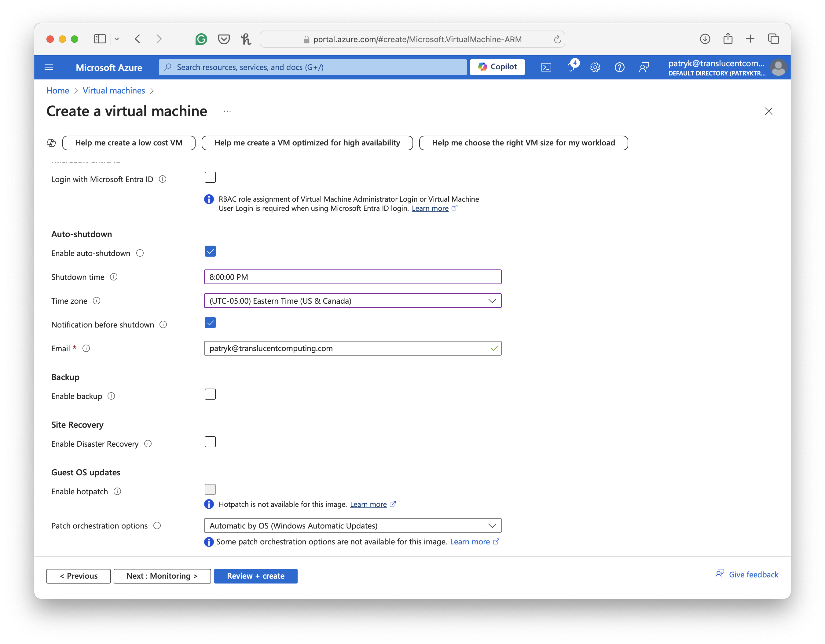Screen dimensions: 825x644
Task: Click the Shutdown time input field
Action: pos(352,277)
